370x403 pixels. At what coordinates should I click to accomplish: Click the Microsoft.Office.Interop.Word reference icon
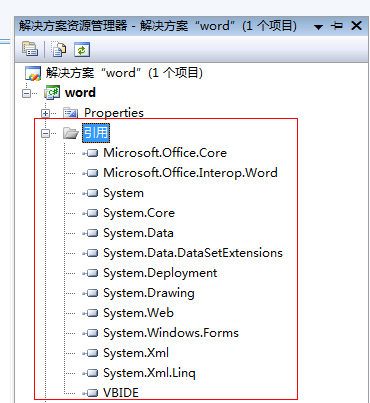point(91,173)
